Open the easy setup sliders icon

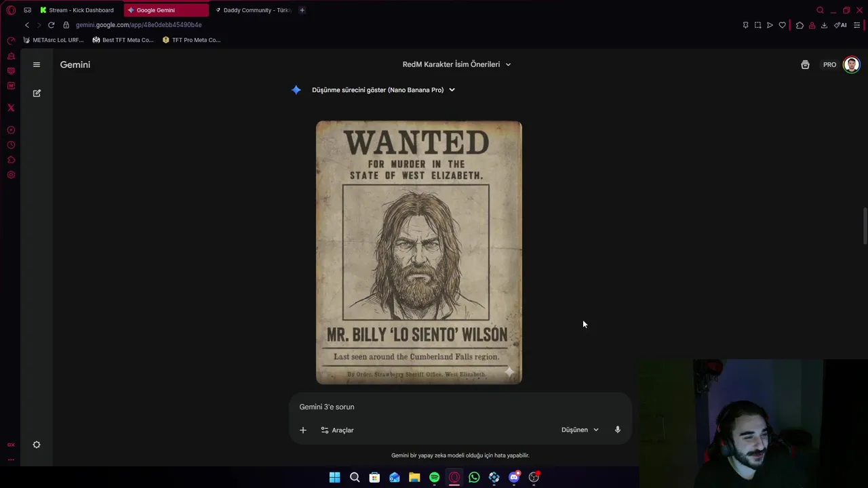(856, 25)
